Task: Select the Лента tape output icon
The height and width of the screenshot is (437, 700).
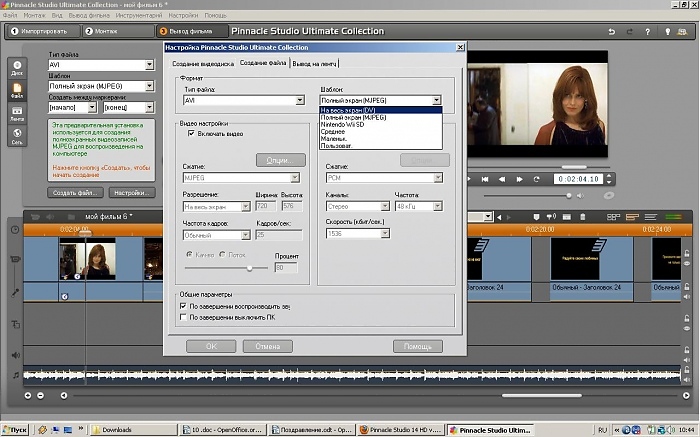Action: pyautogui.click(x=17, y=114)
